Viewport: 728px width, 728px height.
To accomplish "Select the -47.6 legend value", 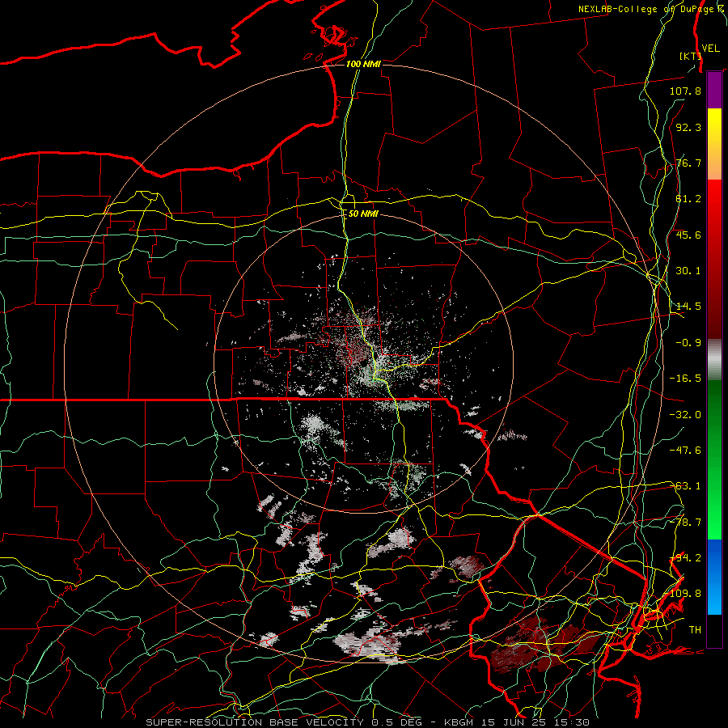I will pyautogui.click(x=685, y=451).
